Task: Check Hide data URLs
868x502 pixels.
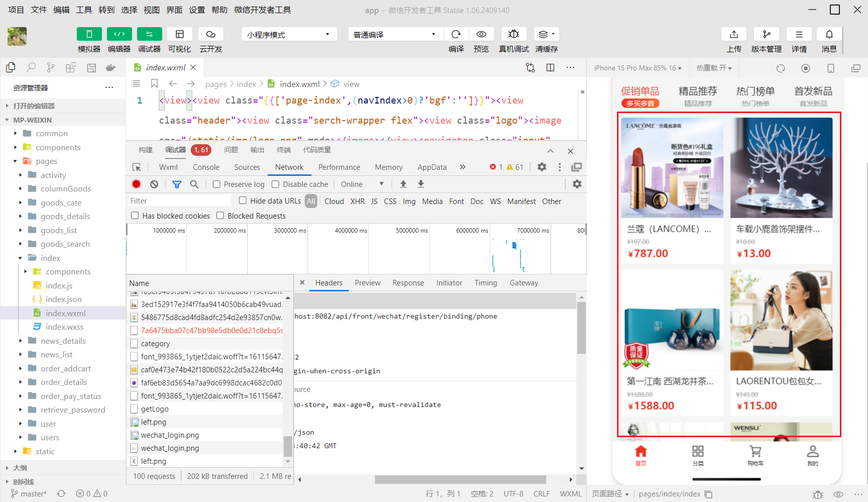Action: [x=243, y=200]
